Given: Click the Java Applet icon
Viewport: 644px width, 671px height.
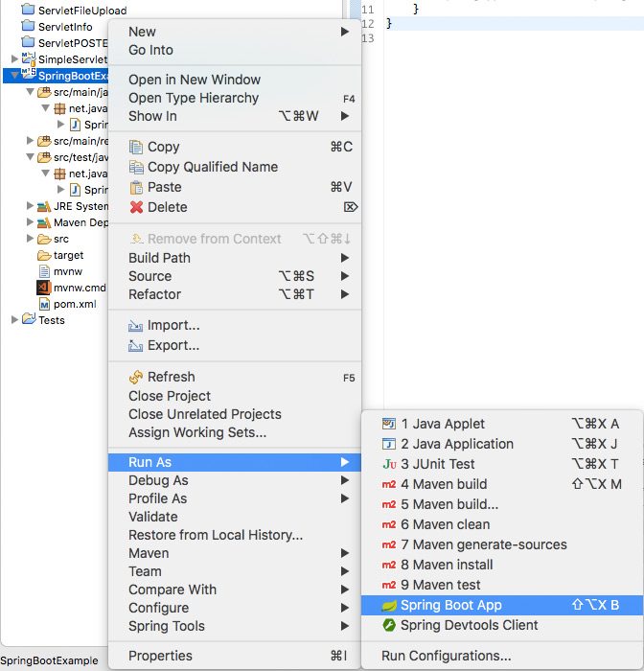Looking at the screenshot, I should click(389, 424).
